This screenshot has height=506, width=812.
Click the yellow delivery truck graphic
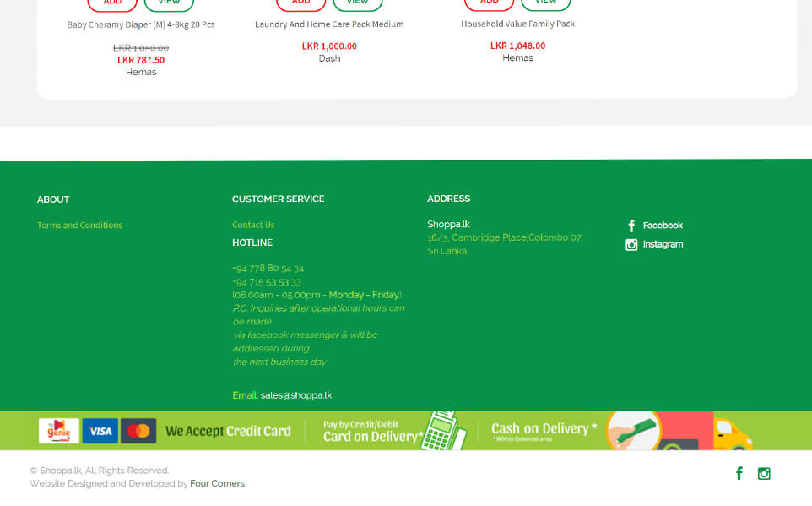tap(731, 434)
